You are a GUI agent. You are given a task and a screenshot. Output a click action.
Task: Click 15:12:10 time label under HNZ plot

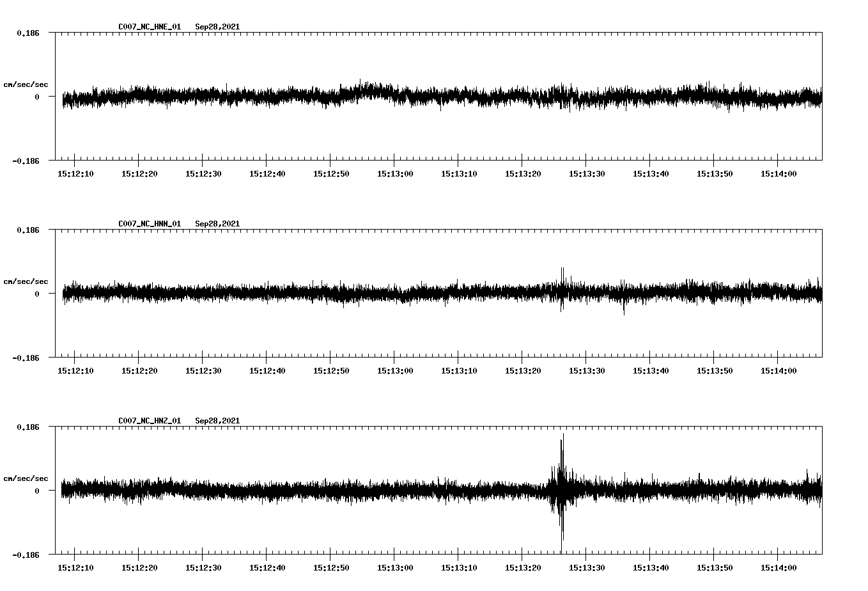pos(75,568)
